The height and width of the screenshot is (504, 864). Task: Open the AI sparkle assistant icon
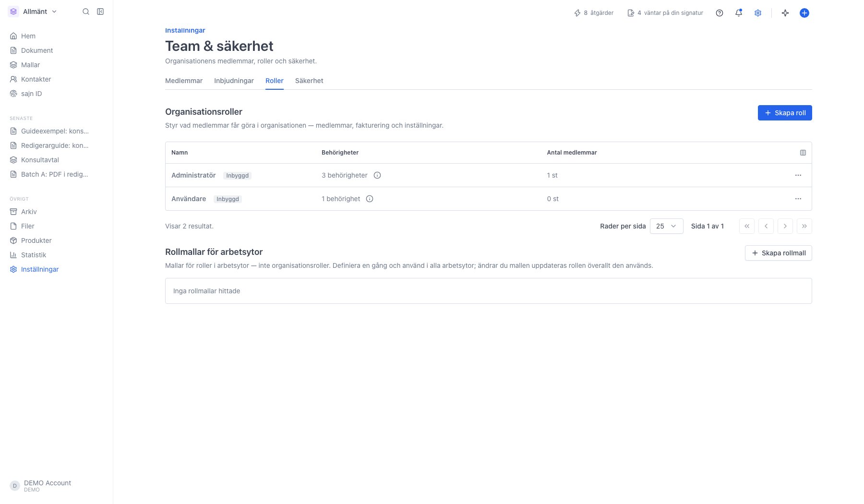click(x=785, y=13)
